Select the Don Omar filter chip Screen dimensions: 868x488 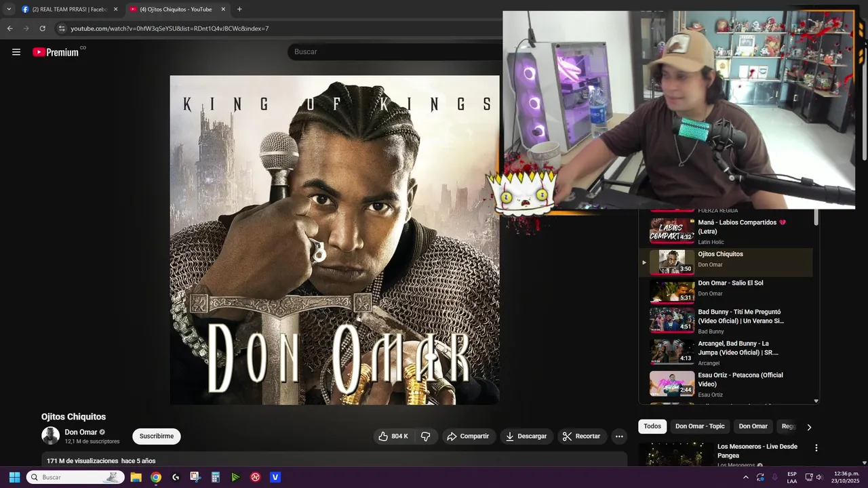point(753,426)
